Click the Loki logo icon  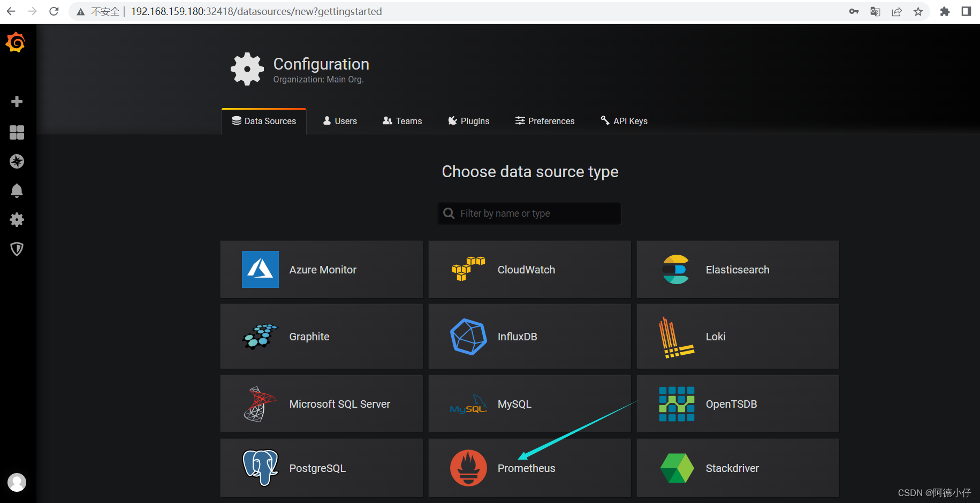coord(677,337)
